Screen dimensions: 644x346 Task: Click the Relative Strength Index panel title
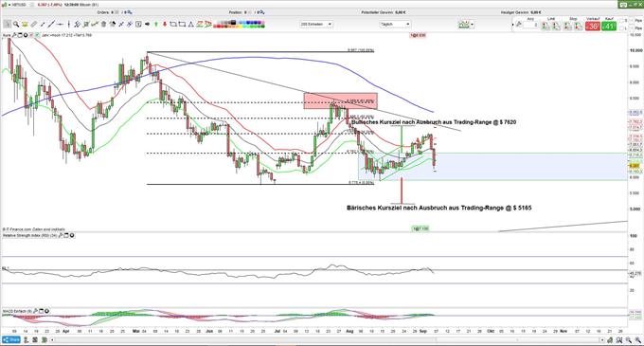tap(29, 235)
